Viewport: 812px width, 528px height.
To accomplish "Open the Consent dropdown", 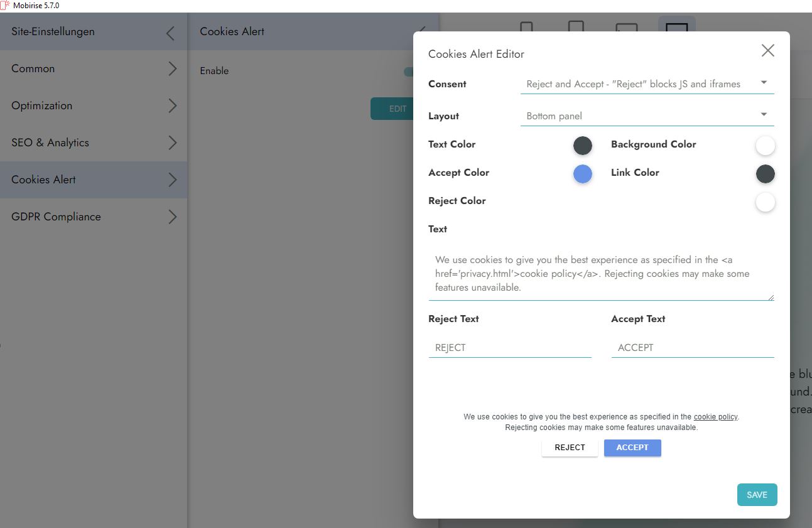I will coord(647,84).
